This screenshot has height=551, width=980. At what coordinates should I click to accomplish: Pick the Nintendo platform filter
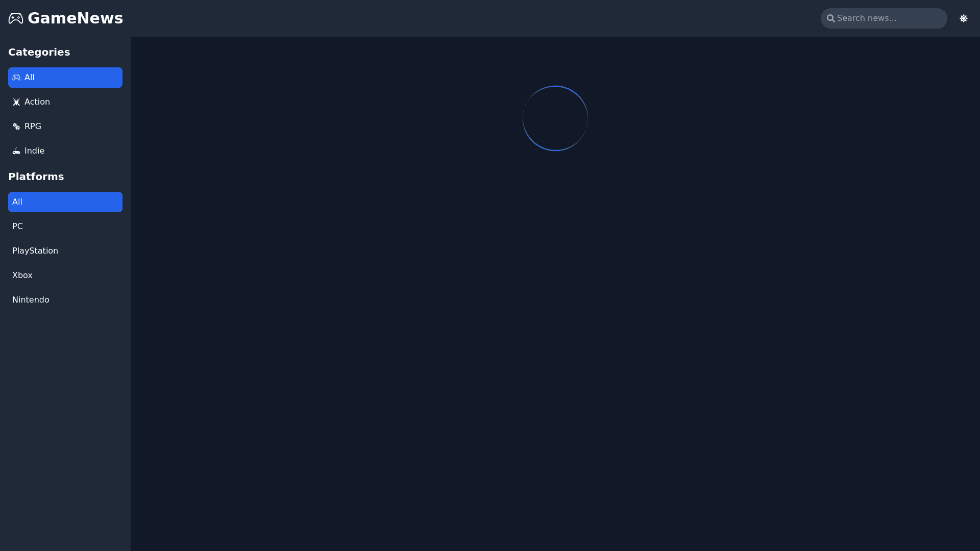point(65,300)
